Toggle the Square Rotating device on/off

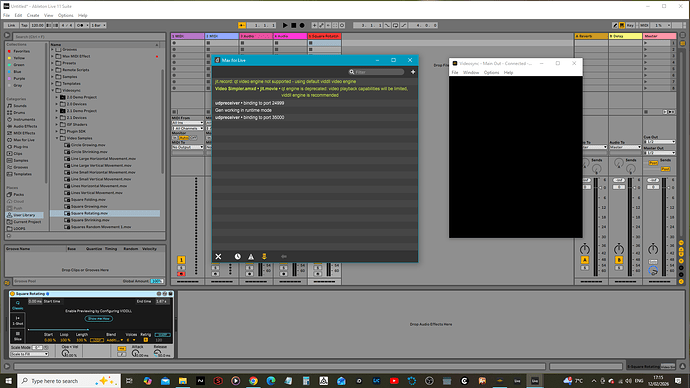(13, 293)
